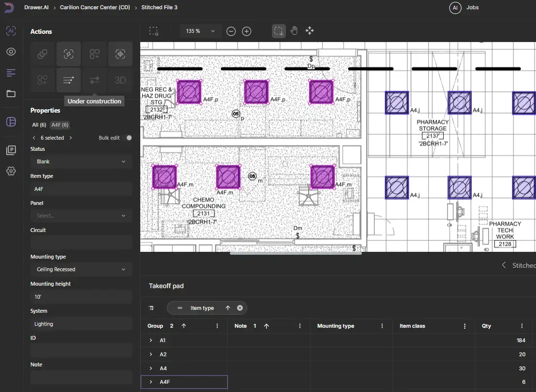The height and width of the screenshot is (392, 536).
Task: Click the add grid squares action icon
Action: [x=94, y=54]
